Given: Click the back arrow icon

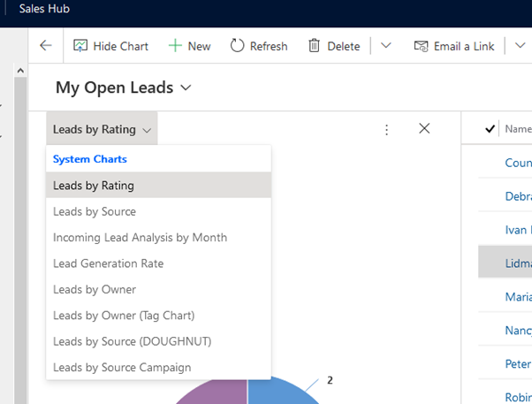Looking at the screenshot, I should (46, 46).
